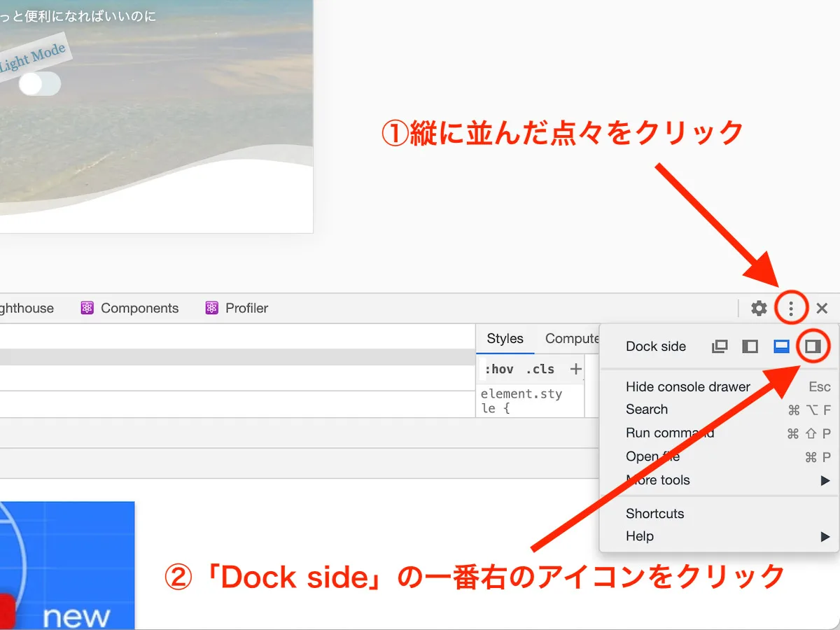Add a new style rule with plus icon
The width and height of the screenshot is (840, 630).
(x=575, y=369)
